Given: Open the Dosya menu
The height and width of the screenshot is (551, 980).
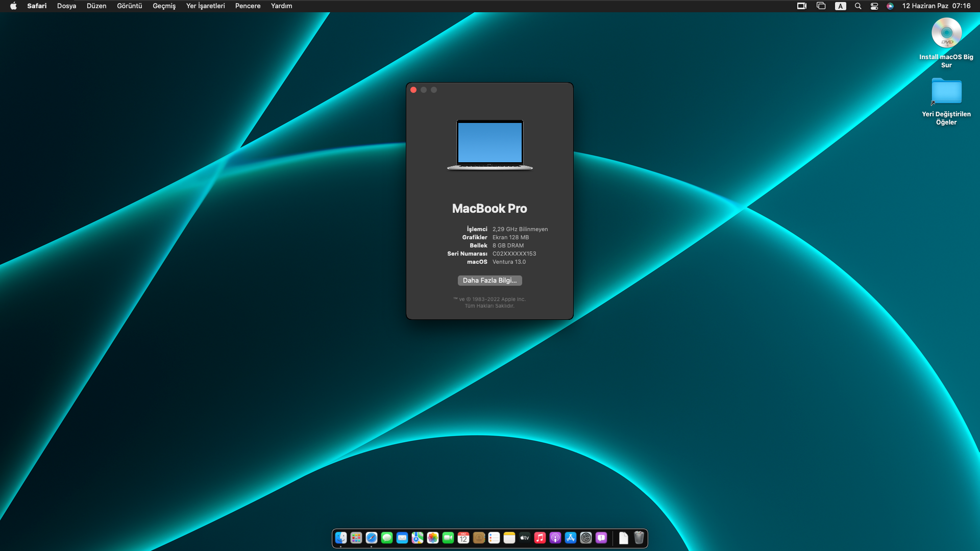Looking at the screenshot, I should click(66, 6).
